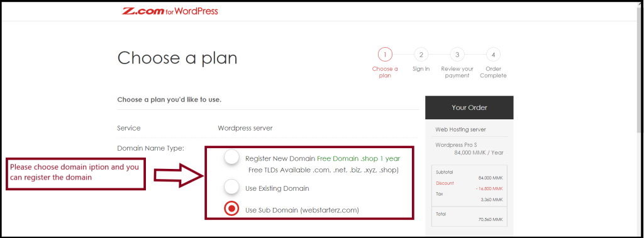Click the page's vertical scrollbar

641,119
